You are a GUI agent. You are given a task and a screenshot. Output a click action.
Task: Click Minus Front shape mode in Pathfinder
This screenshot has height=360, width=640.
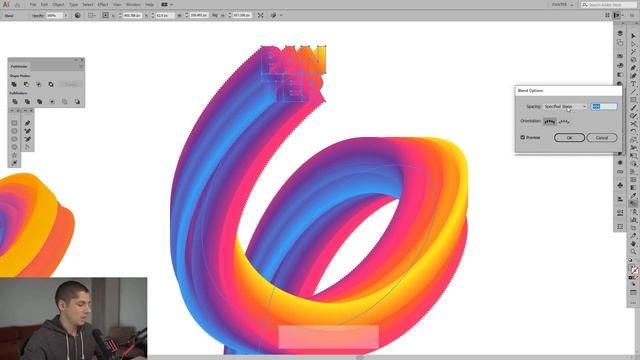(x=27, y=84)
